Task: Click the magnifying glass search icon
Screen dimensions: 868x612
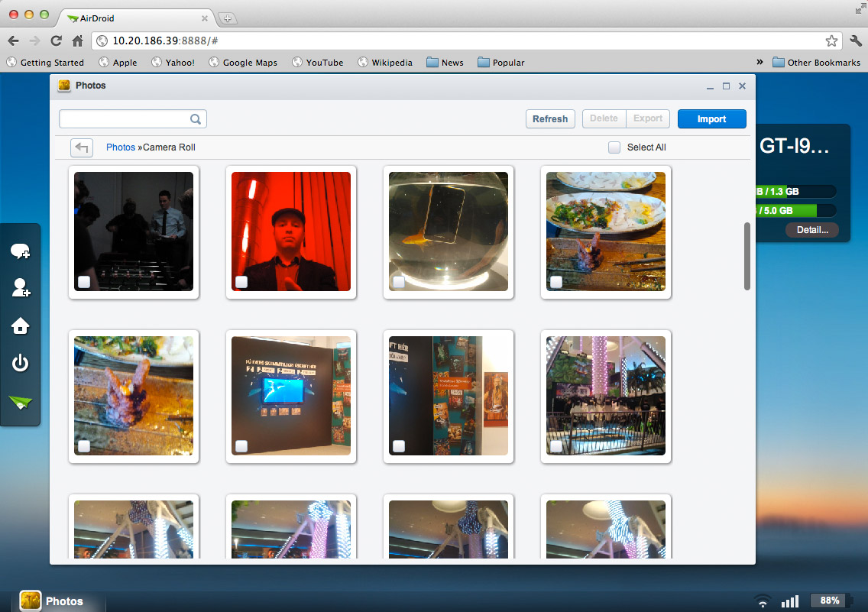Action: pyautogui.click(x=196, y=119)
